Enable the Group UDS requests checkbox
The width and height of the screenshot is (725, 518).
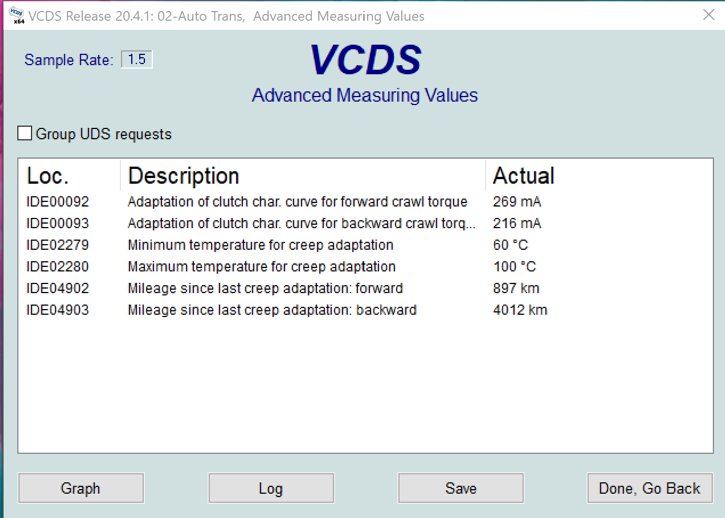[x=25, y=133]
